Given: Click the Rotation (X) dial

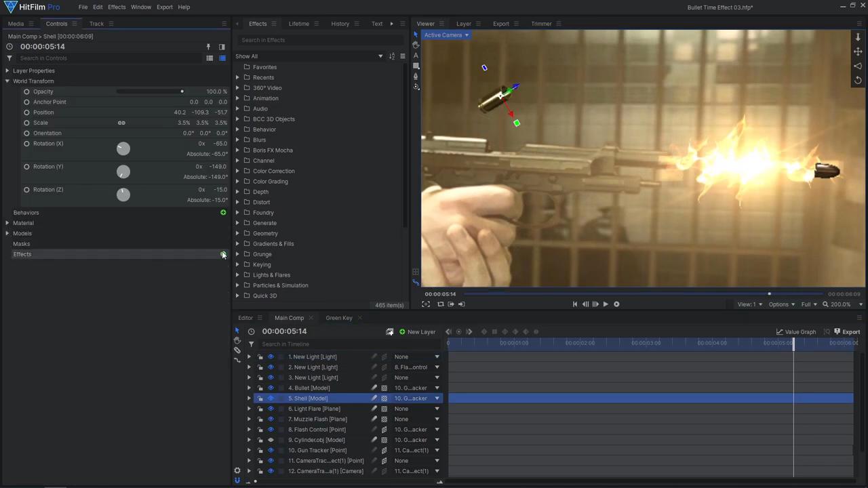Looking at the screenshot, I should coord(123,148).
